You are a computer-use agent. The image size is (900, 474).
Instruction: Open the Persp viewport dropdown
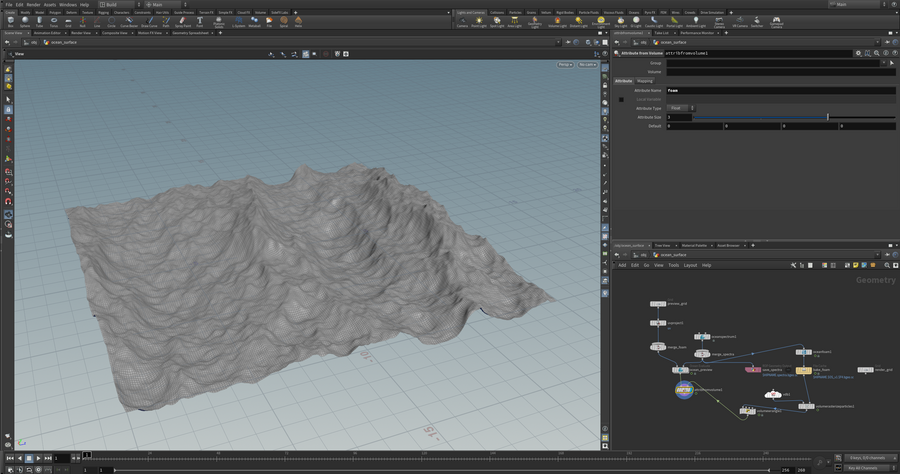566,64
